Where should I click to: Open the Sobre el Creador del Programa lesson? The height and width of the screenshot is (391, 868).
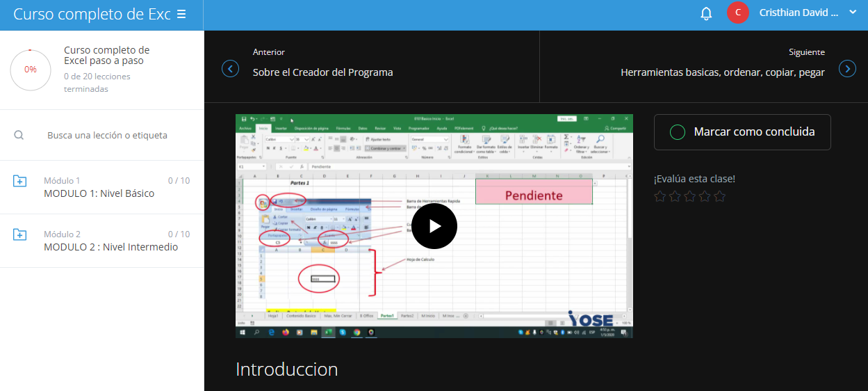click(322, 72)
